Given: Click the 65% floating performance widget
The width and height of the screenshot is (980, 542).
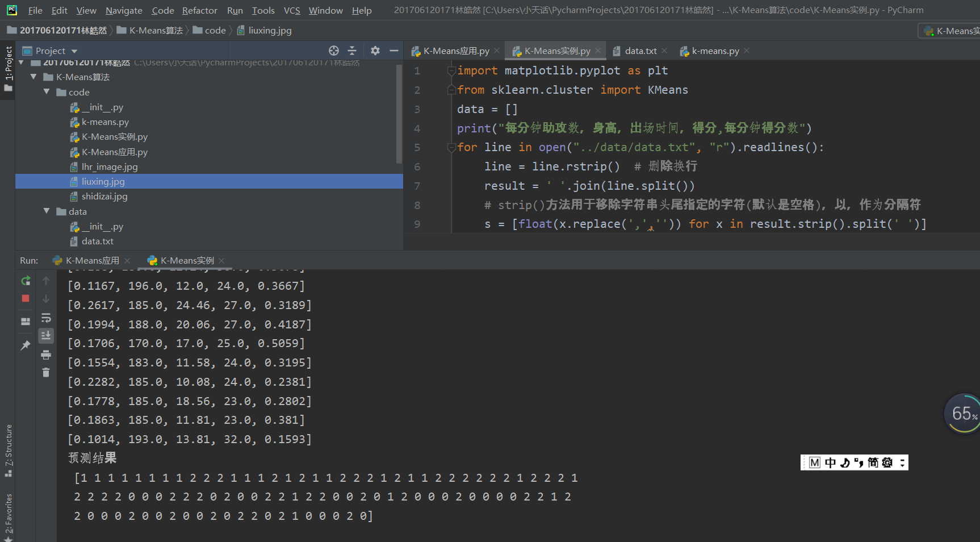Looking at the screenshot, I should [963, 414].
